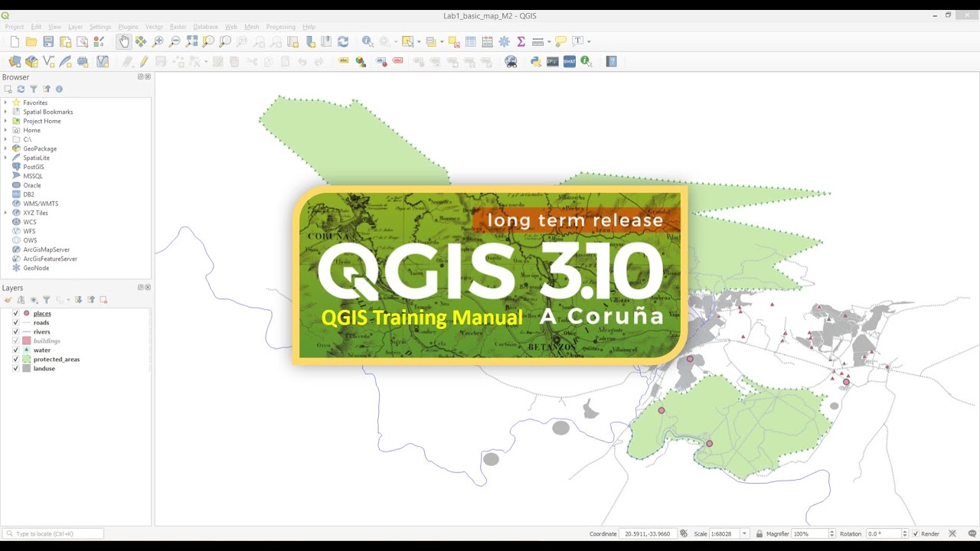Toggle visibility of the rivers layer
The image size is (980, 551).
coord(15,331)
